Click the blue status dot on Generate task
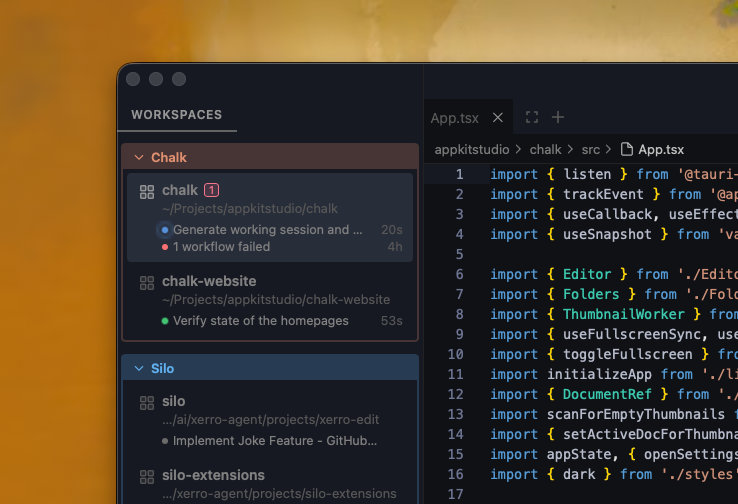Viewport: 738px width, 504px height. click(x=165, y=230)
